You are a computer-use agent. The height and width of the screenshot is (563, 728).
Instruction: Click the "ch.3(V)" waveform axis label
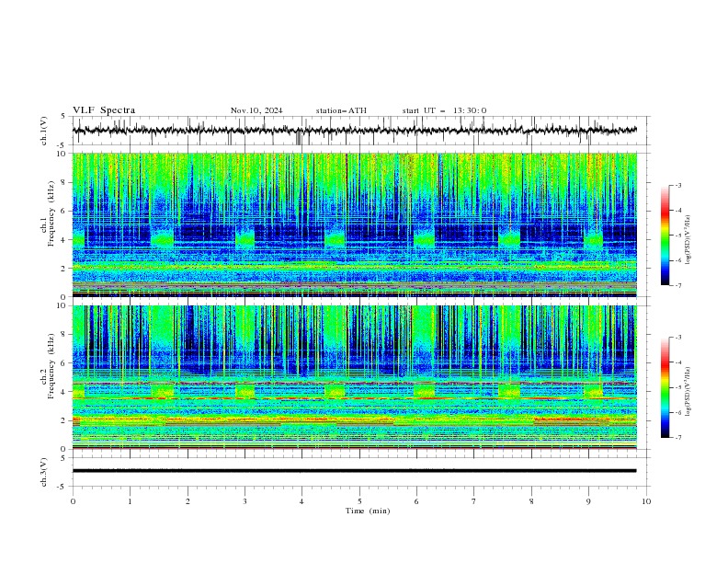point(44,472)
